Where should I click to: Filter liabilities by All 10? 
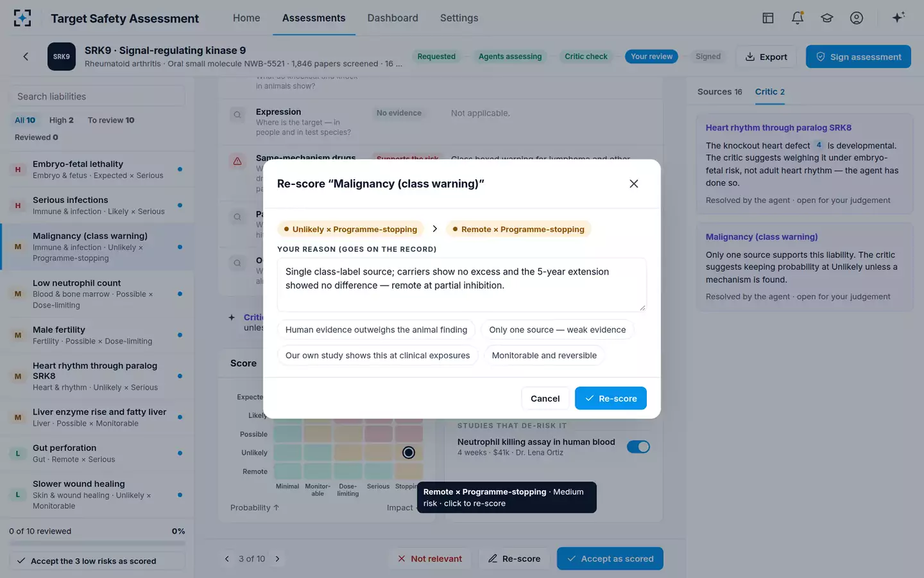(x=25, y=120)
